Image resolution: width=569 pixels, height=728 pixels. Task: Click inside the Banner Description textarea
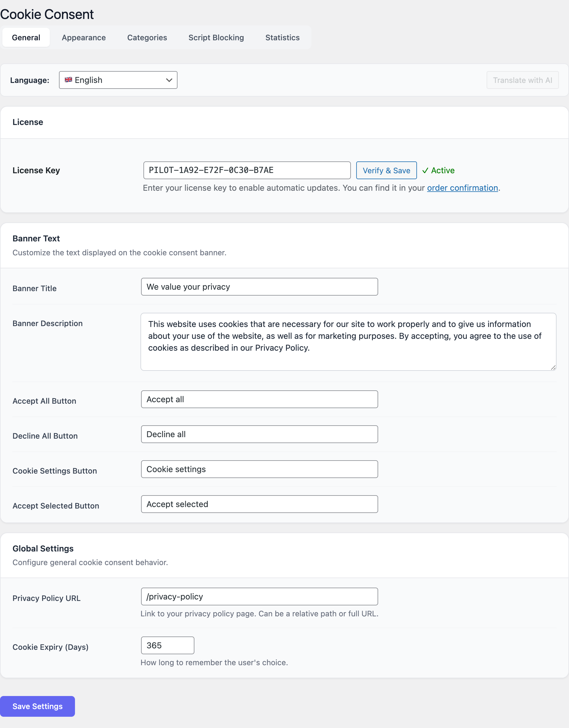coord(348,341)
